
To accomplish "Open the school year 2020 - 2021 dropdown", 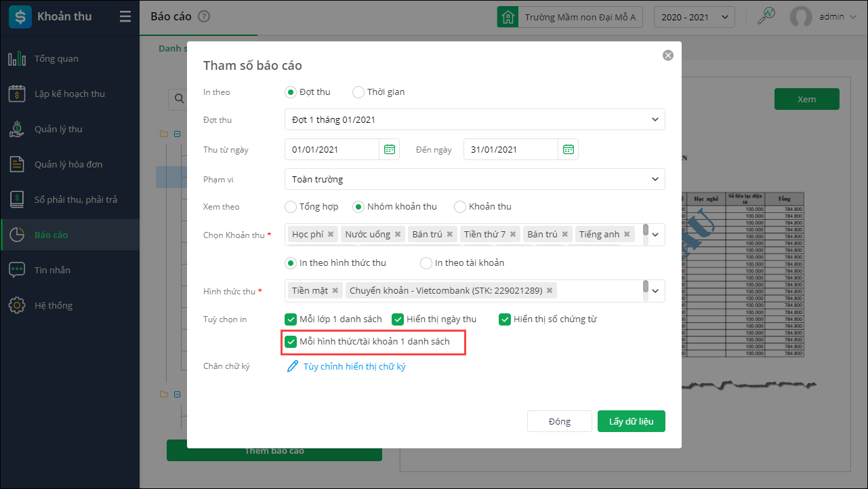I will tap(694, 17).
